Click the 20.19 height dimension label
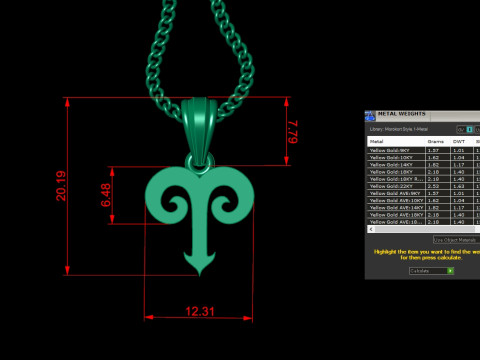The height and width of the screenshot is (360, 480). 61,186
